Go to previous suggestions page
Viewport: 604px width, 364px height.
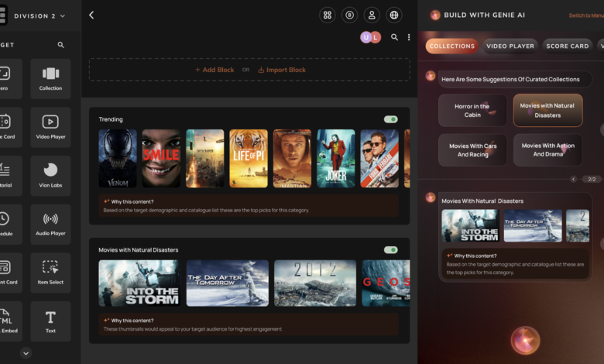click(574, 179)
